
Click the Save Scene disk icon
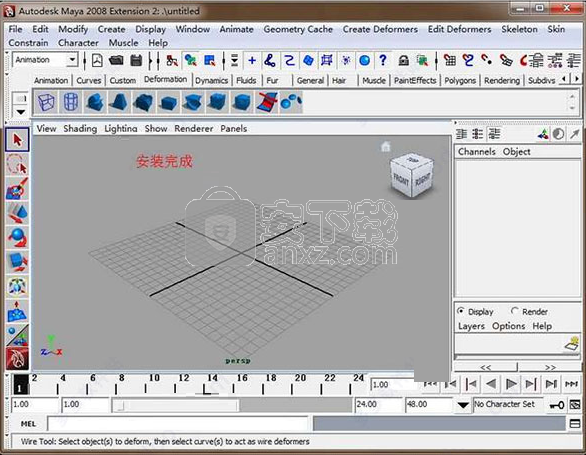[136, 60]
